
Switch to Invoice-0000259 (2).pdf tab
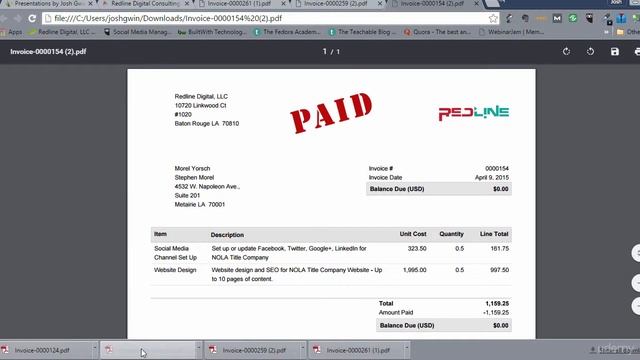click(x=338, y=3)
